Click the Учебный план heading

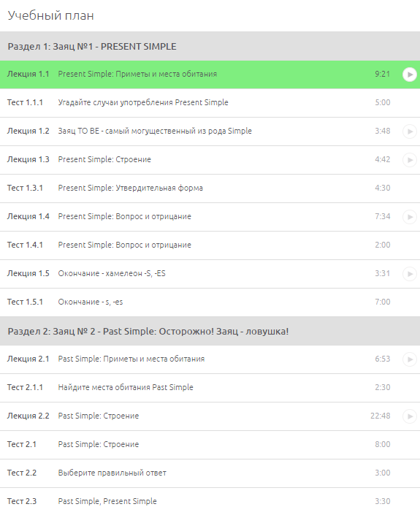[51, 15]
